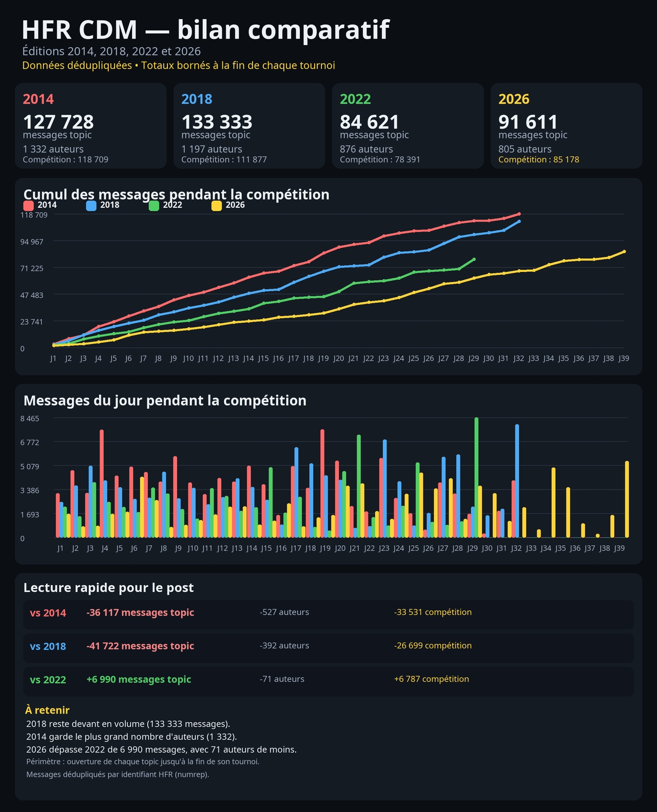The width and height of the screenshot is (657, 812).
Task: Click the last point of the yellow 2026 line
Action: tap(624, 251)
